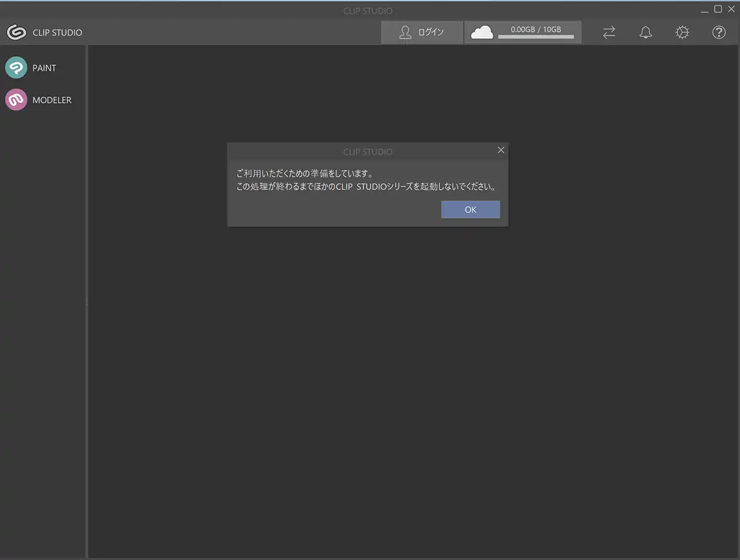Open notifications with the bell icon
The width and height of the screenshot is (740, 560).
pyautogui.click(x=646, y=32)
